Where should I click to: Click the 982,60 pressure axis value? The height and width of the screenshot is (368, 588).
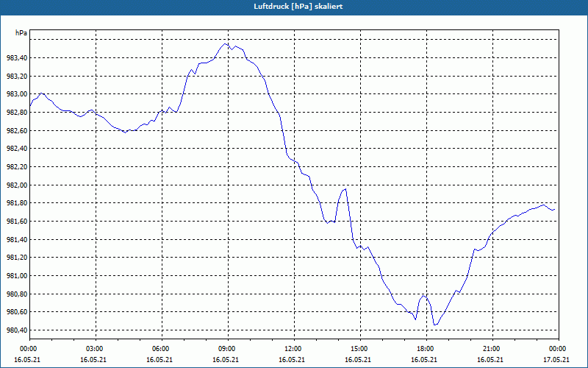[16, 131]
